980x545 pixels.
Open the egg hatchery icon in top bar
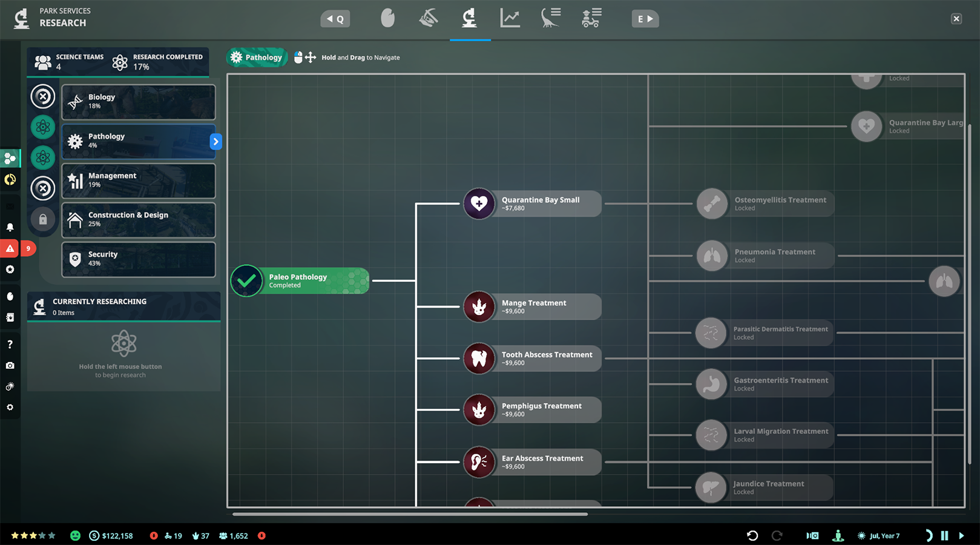pyautogui.click(x=387, y=18)
